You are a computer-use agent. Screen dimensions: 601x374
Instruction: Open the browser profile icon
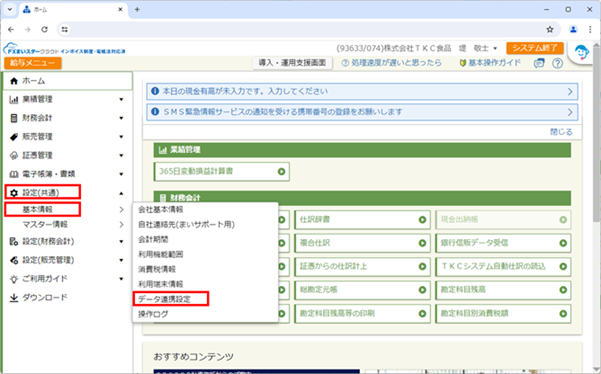click(x=573, y=30)
